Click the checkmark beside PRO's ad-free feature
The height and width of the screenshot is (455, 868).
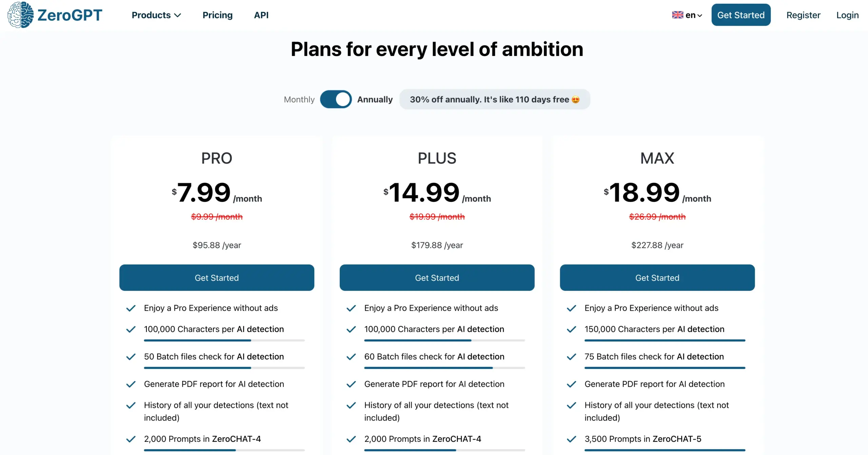coord(131,308)
